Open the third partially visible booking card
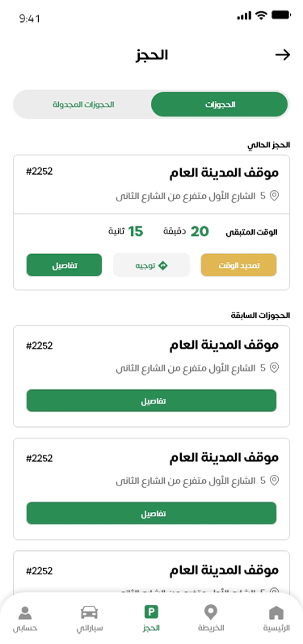The height and width of the screenshot is (644, 303). click(151, 573)
